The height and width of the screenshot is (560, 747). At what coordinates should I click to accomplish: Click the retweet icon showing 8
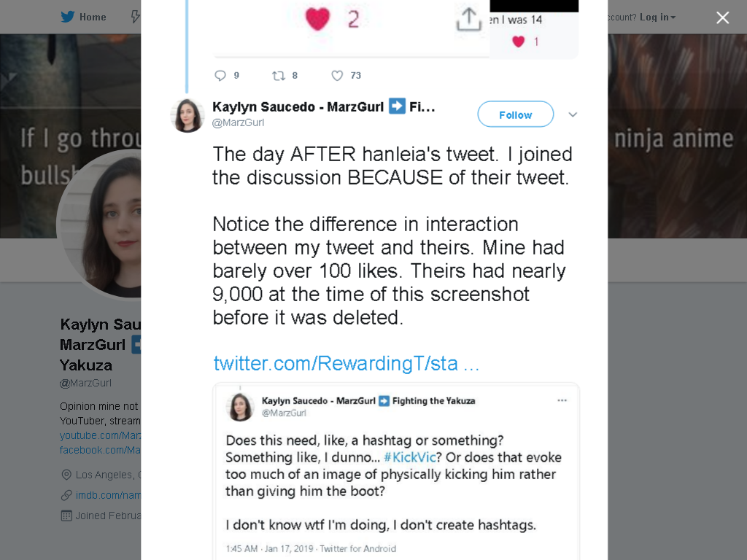[278, 76]
